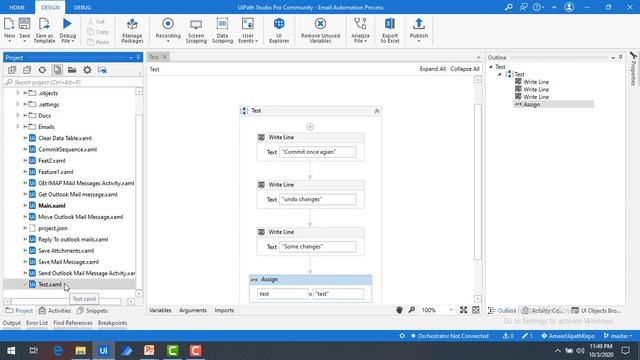
Task: Open the Snippets panel tab
Action: click(92, 311)
